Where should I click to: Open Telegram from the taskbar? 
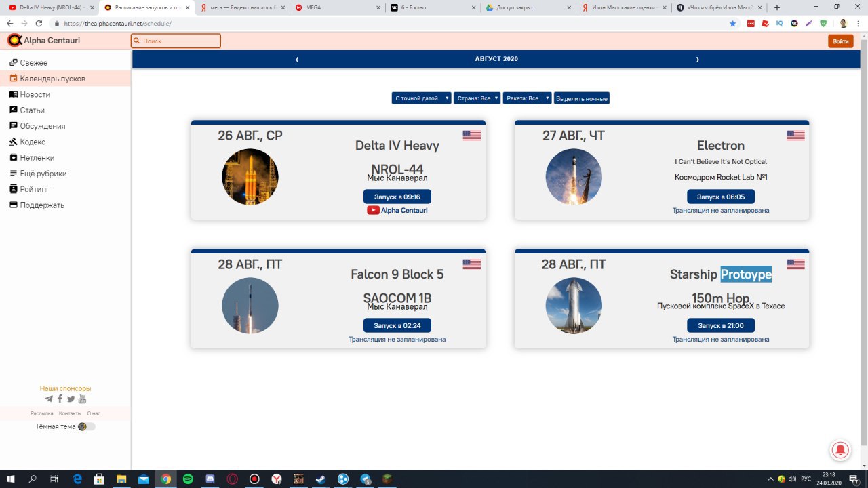click(x=366, y=479)
